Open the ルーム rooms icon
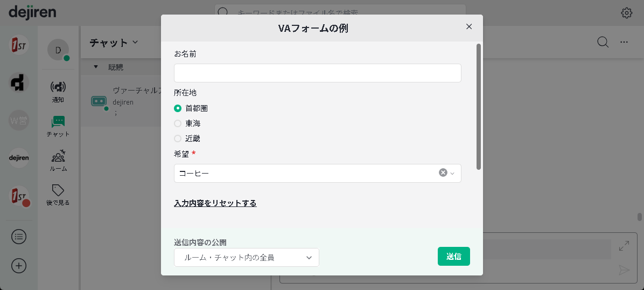This screenshot has height=290, width=644. [58, 157]
